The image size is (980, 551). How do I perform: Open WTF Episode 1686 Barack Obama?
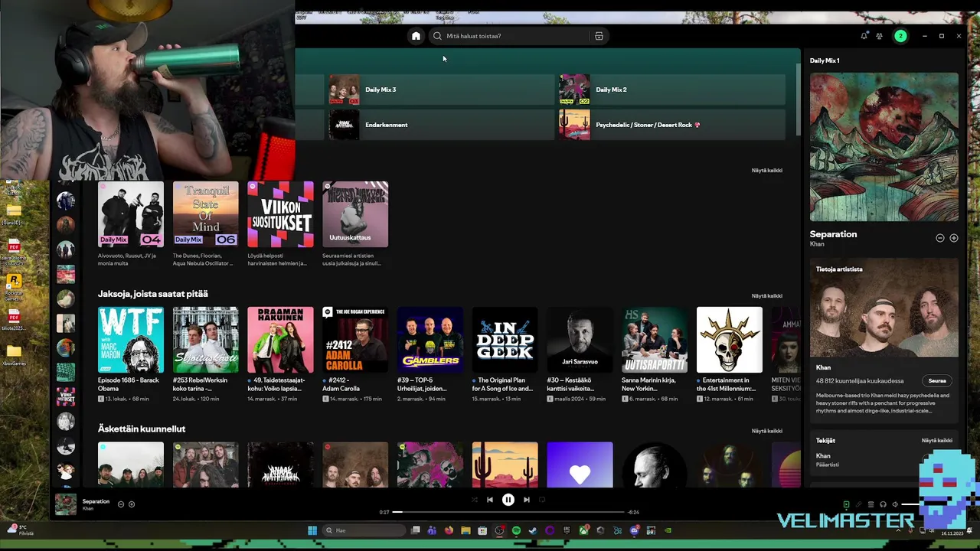point(131,340)
